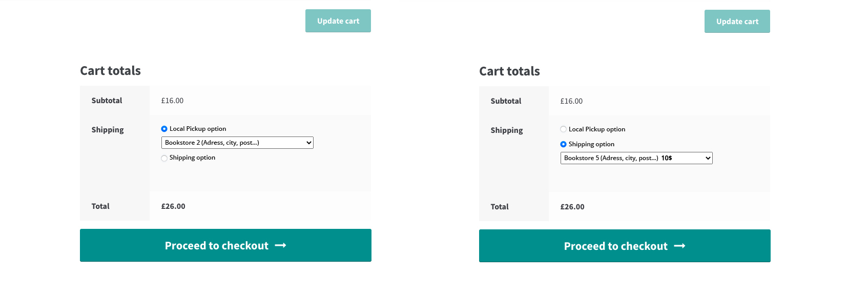The image size is (868, 293).
Task: Proceed to checkout in the Bookstore 2 cart
Action: 225,245
